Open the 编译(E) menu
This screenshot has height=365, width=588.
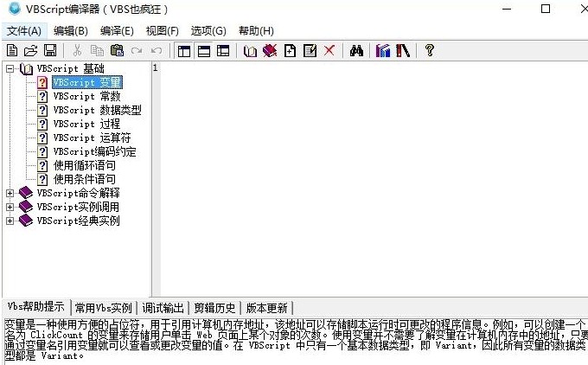[x=116, y=31]
